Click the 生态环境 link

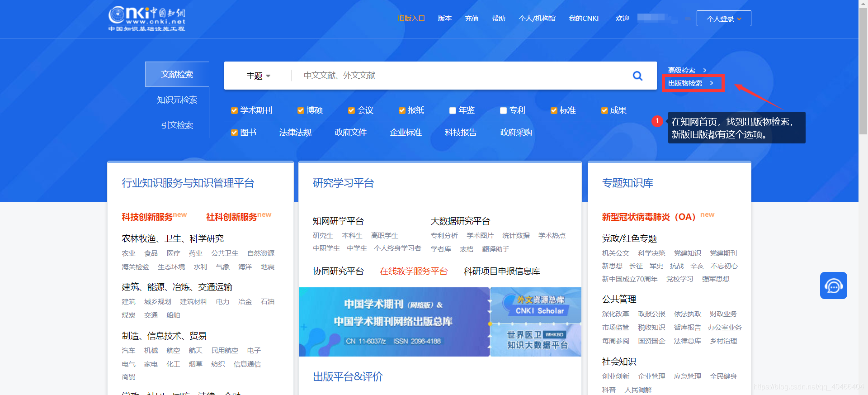(x=171, y=267)
